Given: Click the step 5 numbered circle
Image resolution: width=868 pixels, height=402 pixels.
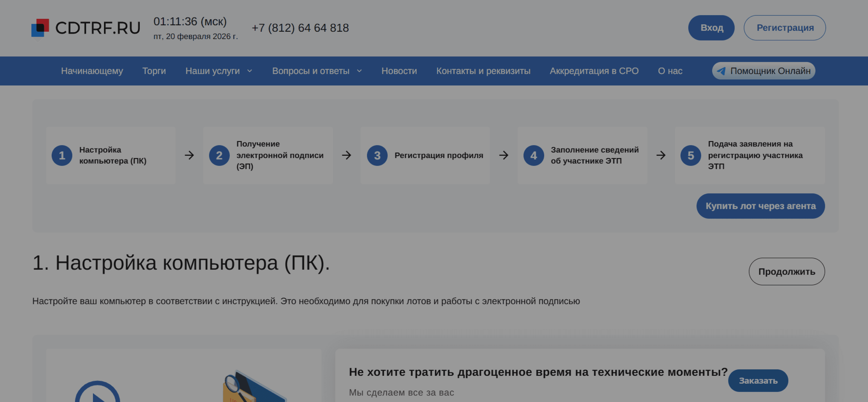Looking at the screenshot, I should 690,156.
